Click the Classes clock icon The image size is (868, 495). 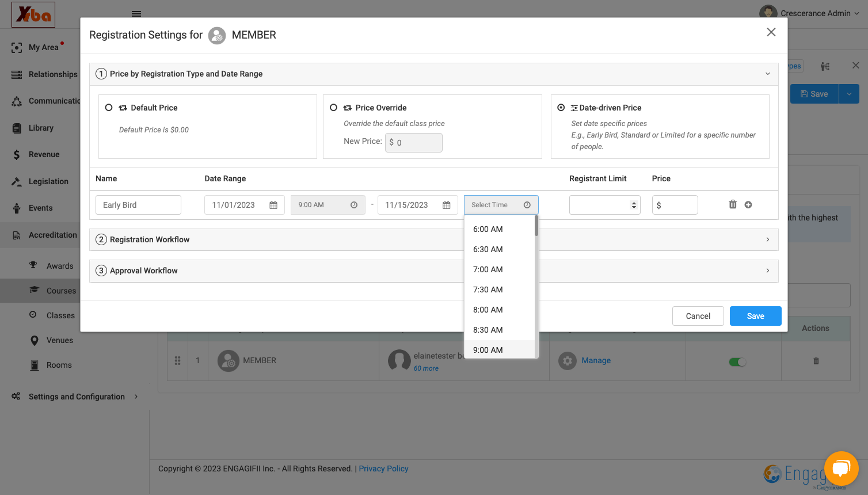pyautogui.click(x=33, y=315)
